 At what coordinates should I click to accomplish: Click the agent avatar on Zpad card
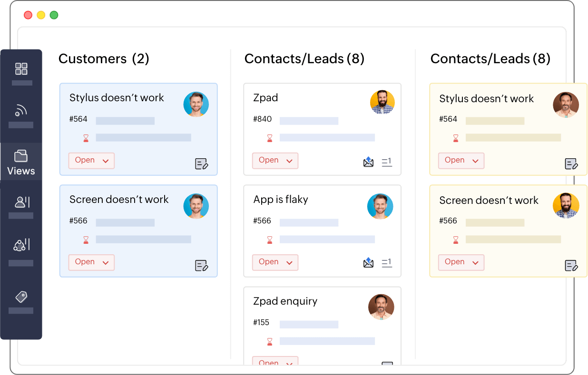tap(382, 103)
